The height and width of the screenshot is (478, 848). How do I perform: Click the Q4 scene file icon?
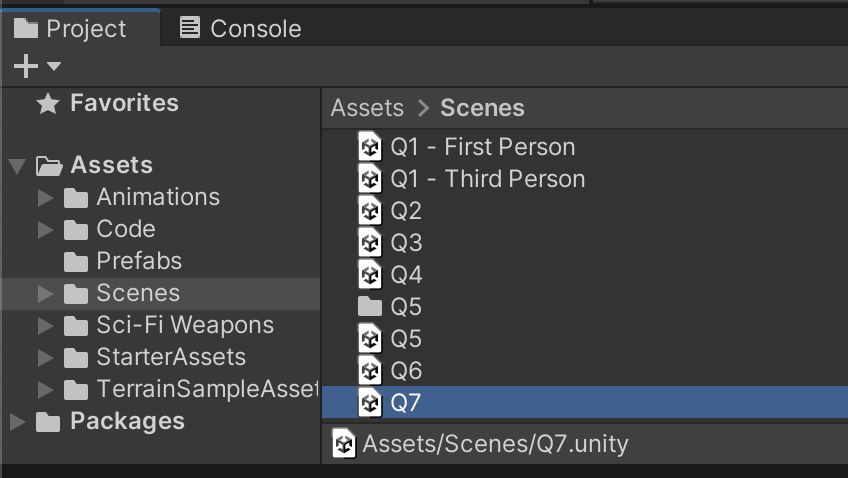[370, 275]
